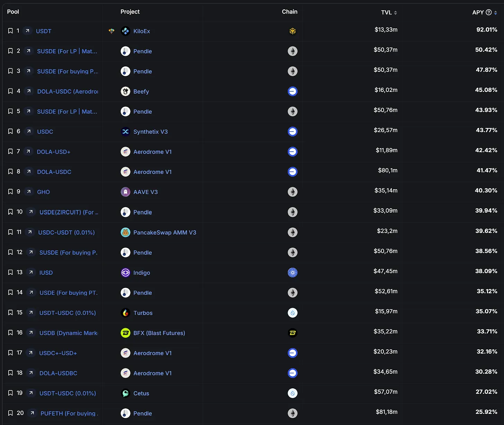Toggle bookmark for GHO pool row 9
The height and width of the screenshot is (425, 504).
pos(10,192)
